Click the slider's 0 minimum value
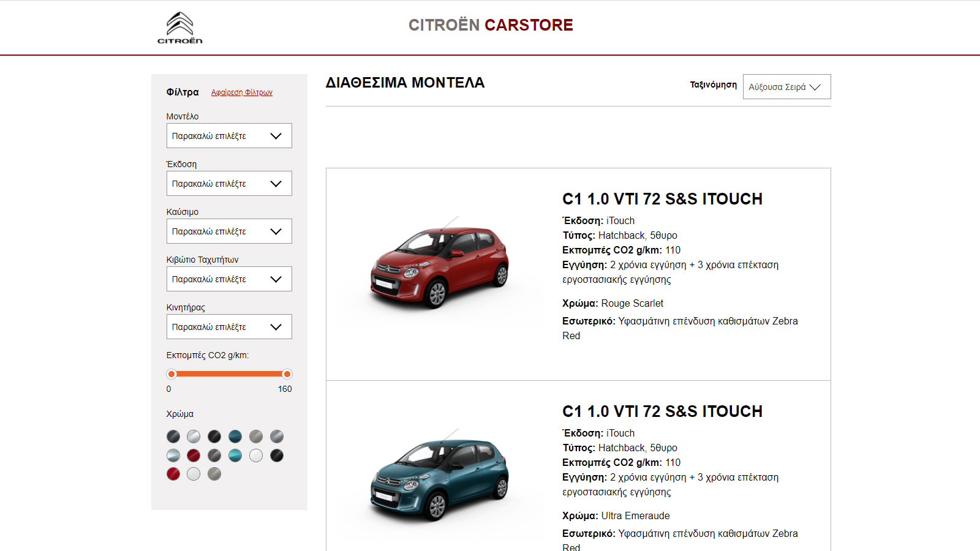 tap(169, 389)
